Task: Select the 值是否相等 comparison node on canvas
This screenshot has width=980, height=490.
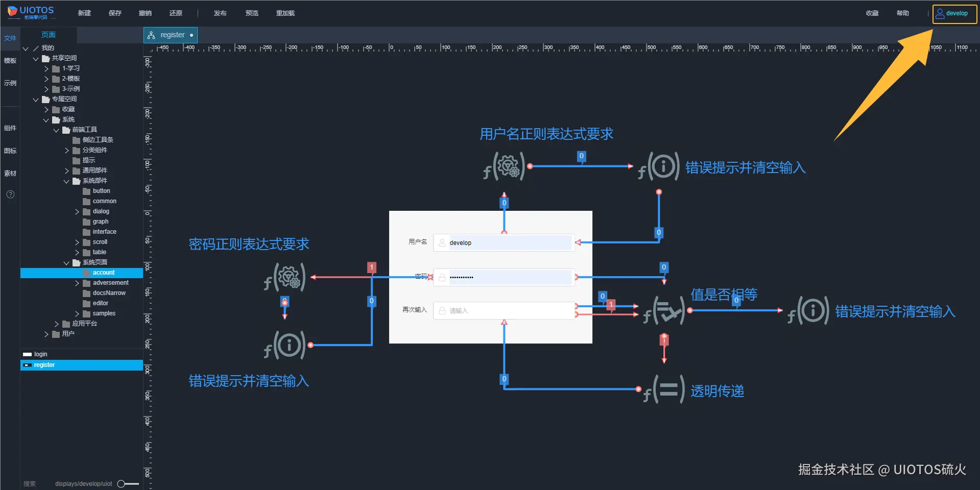Action: tap(666, 310)
